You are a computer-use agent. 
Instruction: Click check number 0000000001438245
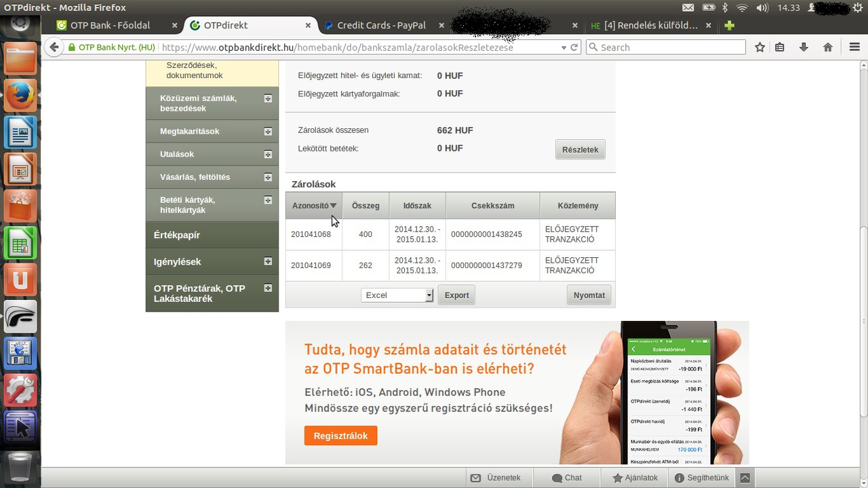(x=486, y=234)
